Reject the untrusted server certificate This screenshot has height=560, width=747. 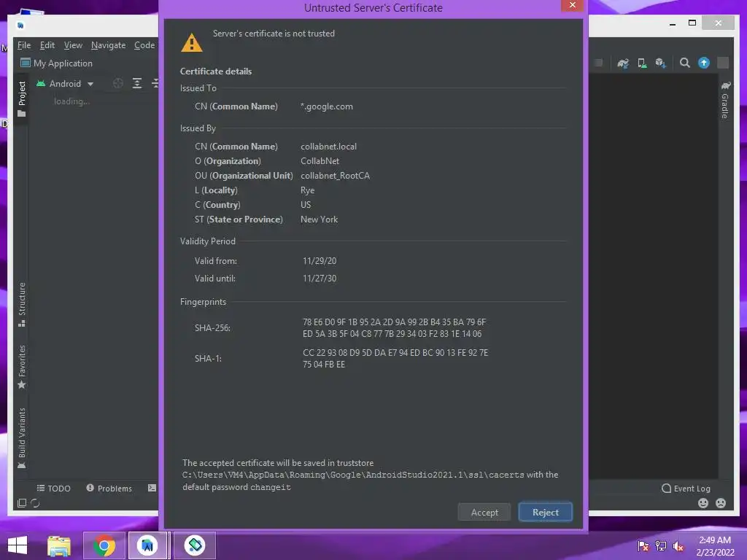pos(545,513)
